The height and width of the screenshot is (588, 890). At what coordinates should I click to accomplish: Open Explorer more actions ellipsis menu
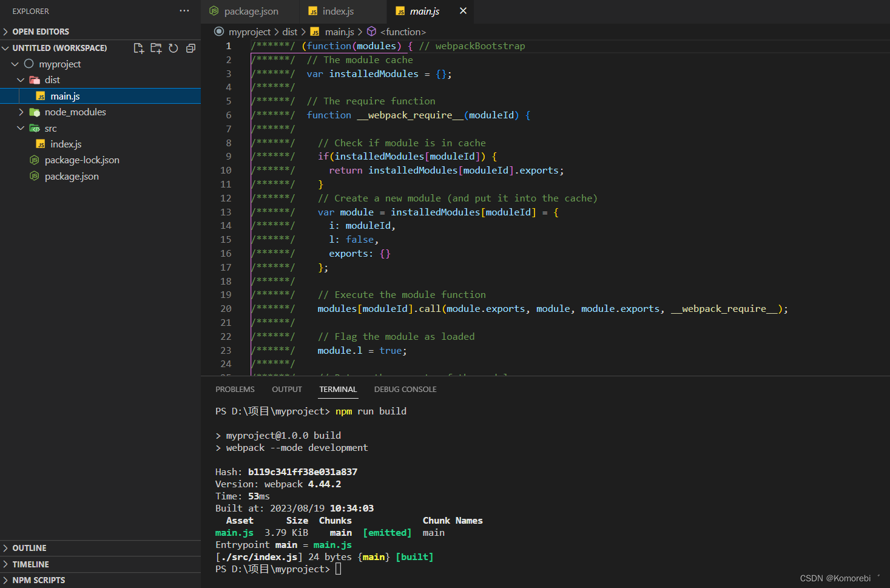[184, 11]
